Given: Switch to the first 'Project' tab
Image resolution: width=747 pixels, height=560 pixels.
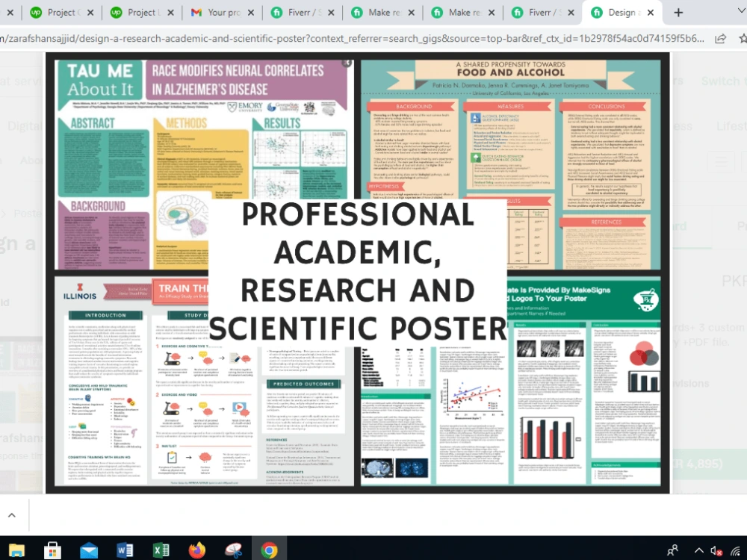Looking at the screenshot, I should click(x=60, y=12).
